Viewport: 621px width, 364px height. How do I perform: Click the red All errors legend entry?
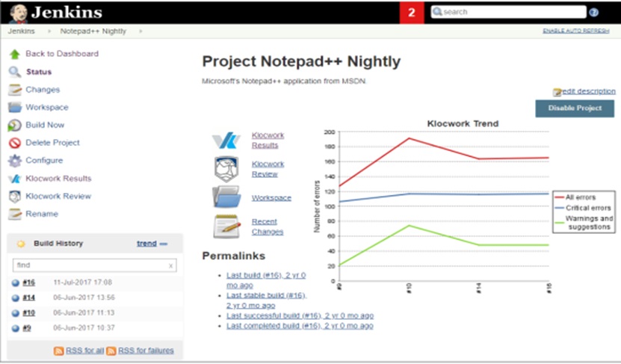pos(575,197)
